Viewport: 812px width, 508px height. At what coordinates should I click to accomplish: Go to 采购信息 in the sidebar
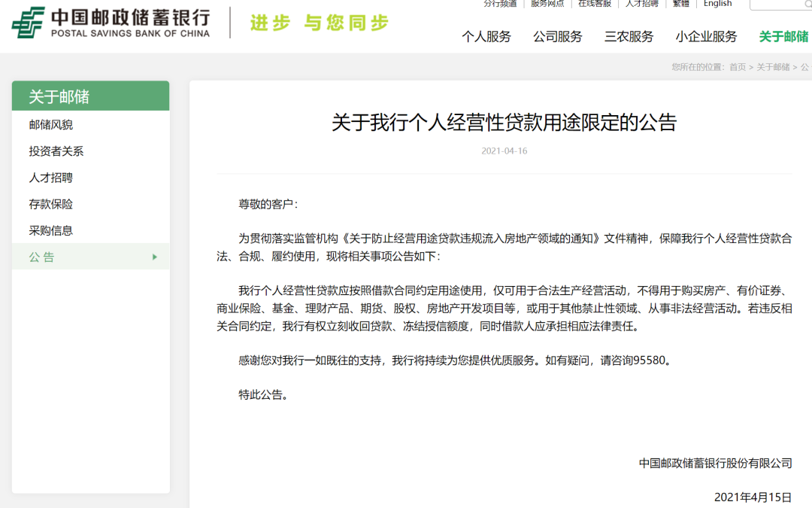coord(51,230)
